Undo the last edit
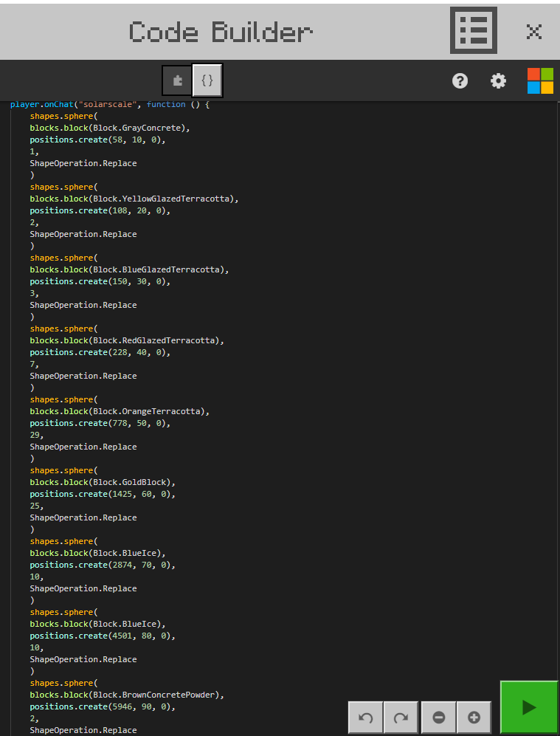 pyautogui.click(x=366, y=718)
